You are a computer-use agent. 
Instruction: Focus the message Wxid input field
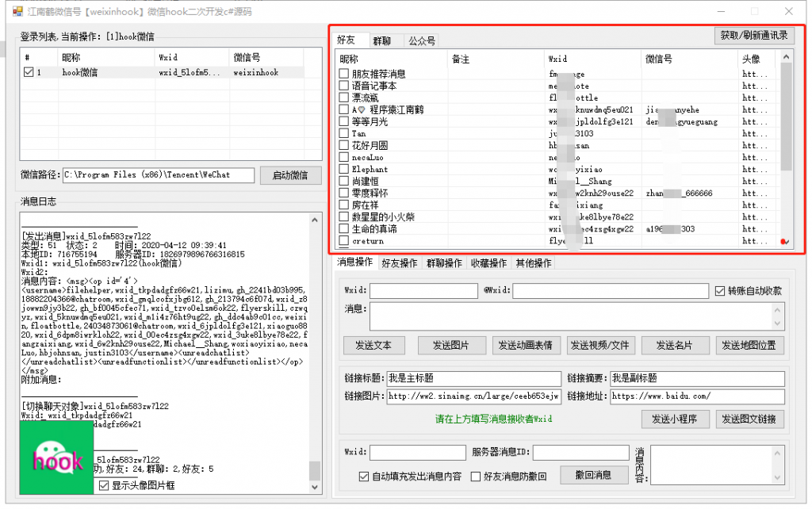(423, 290)
